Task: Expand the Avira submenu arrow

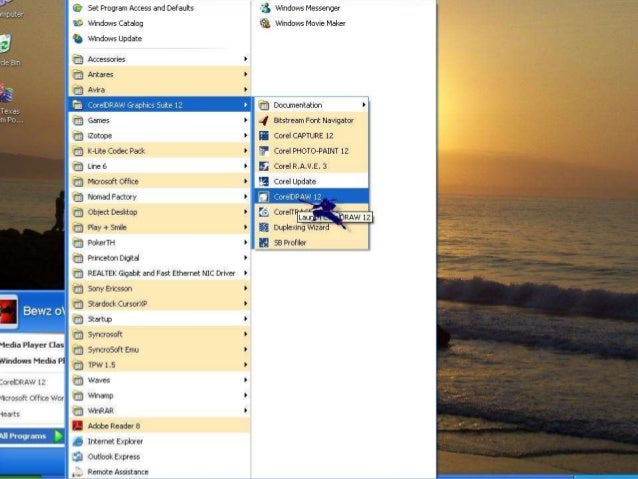Action: pos(245,90)
